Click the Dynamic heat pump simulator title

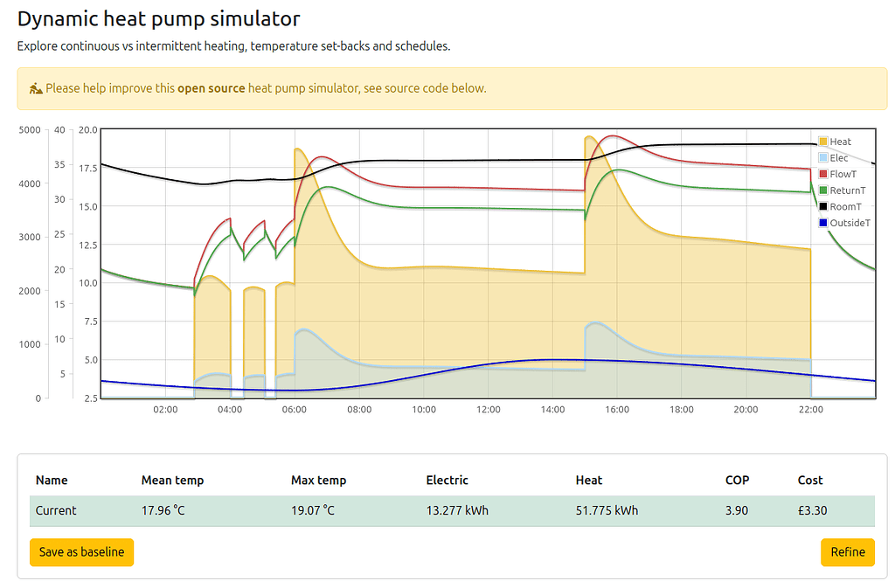[158, 19]
